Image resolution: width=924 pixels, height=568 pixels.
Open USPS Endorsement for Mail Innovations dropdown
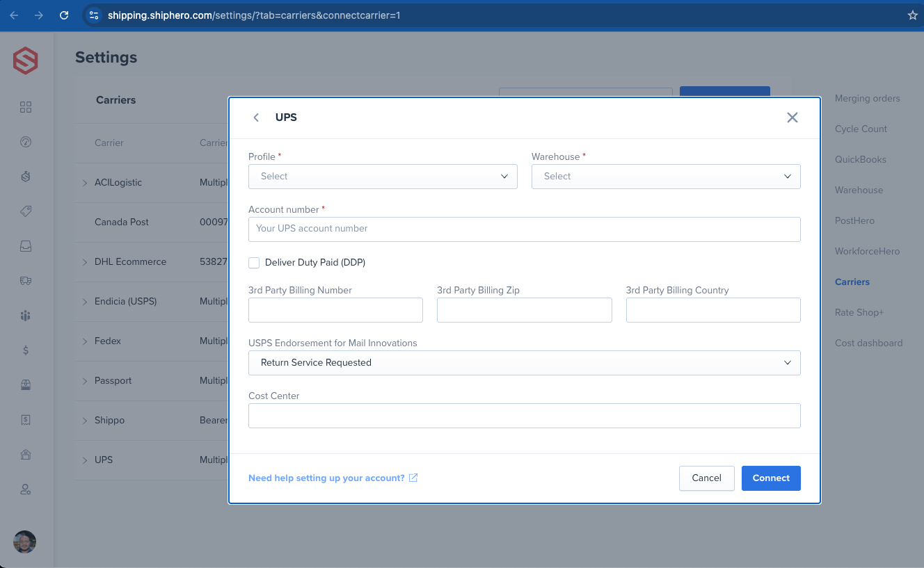point(525,363)
